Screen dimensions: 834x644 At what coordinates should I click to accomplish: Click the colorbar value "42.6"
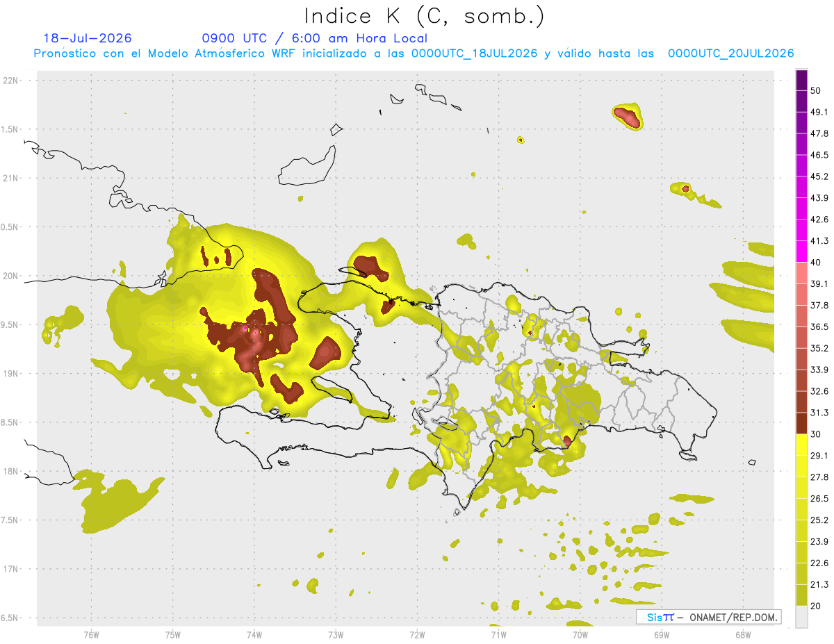[819, 220]
